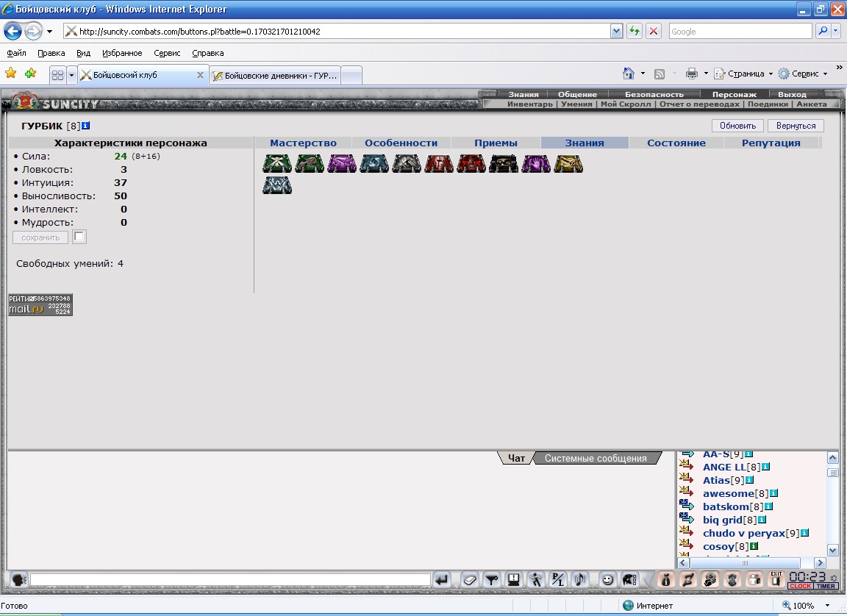847x616 pixels.
Task: Open Quick Tabs dropdown arrow
Action: [x=71, y=75]
